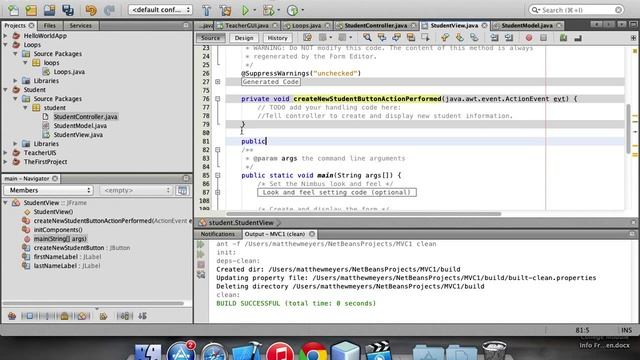Expand the TeacherUIS project node
The image size is (640, 360).
click(x=5, y=153)
